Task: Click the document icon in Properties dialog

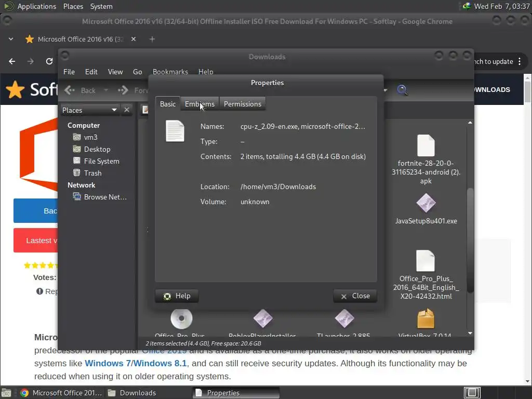Action: (x=175, y=131)
